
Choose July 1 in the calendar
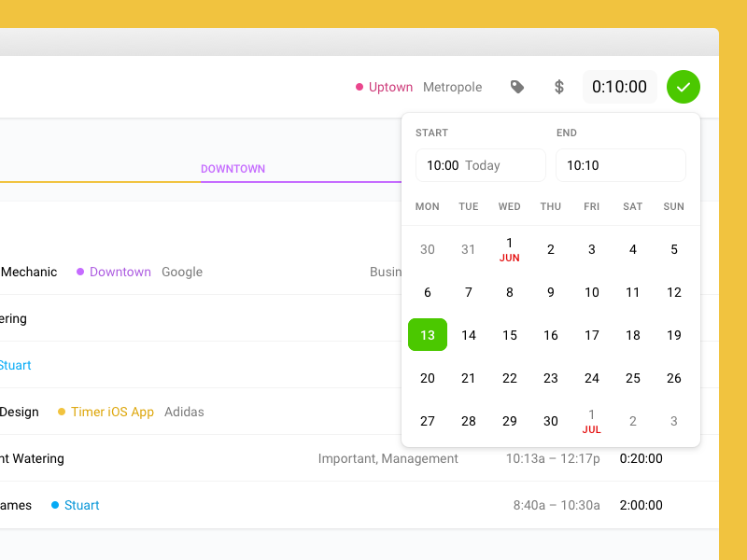[592, 420]
